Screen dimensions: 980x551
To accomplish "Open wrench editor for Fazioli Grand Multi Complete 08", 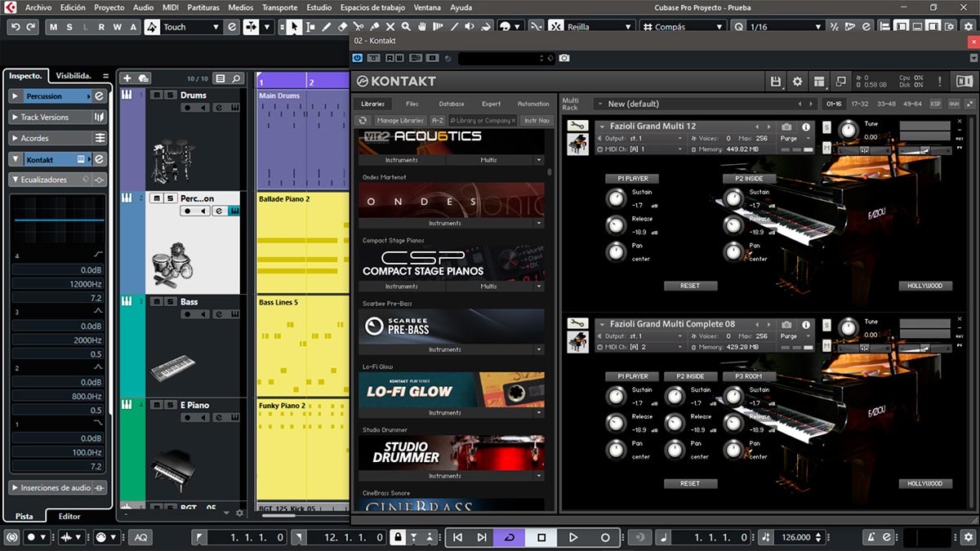I will click(578, 323).
